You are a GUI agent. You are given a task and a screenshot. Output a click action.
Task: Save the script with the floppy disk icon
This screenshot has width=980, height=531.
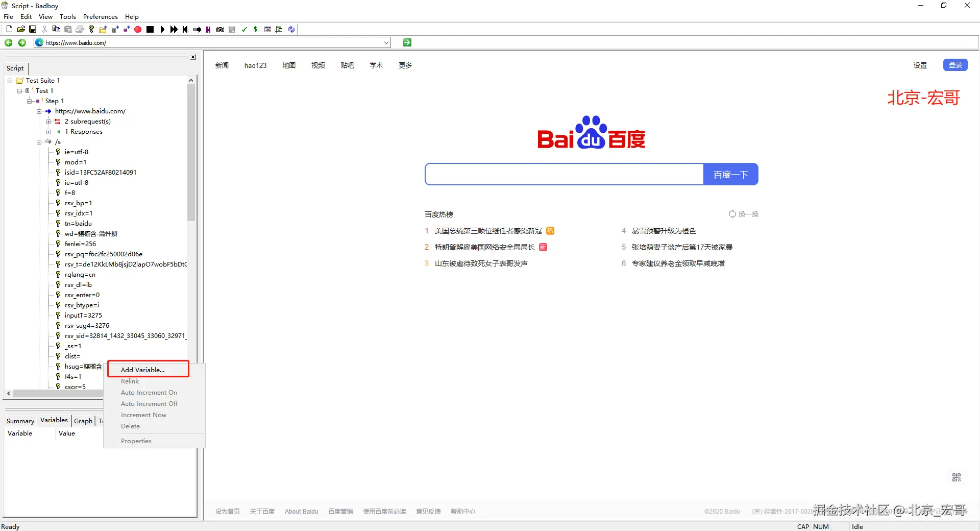(33, 30)
